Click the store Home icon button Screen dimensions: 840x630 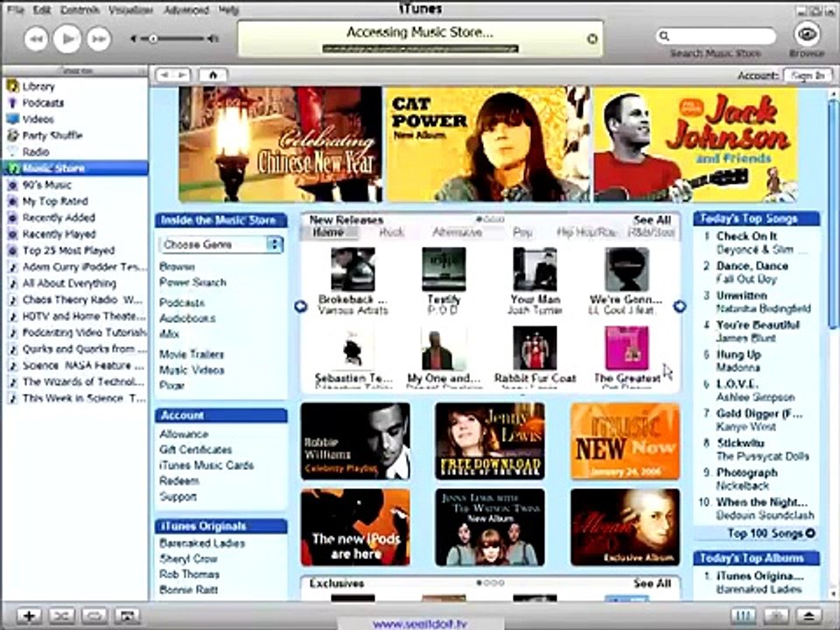213,75
